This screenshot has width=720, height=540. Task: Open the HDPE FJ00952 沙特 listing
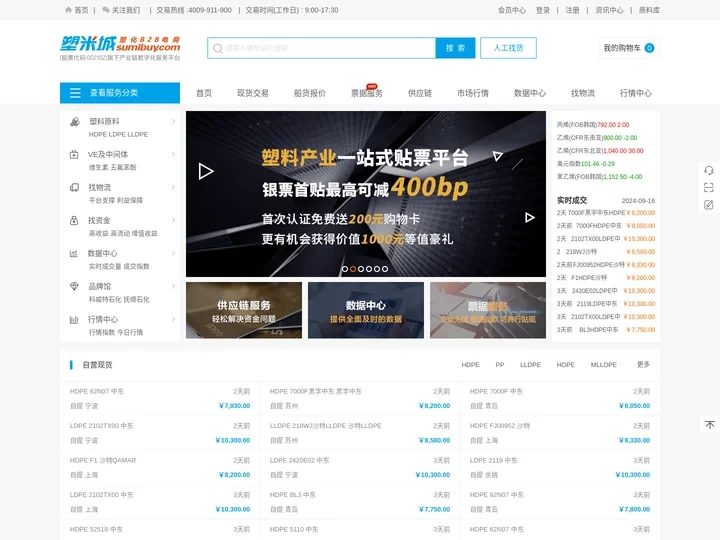[x=560, y=433]
